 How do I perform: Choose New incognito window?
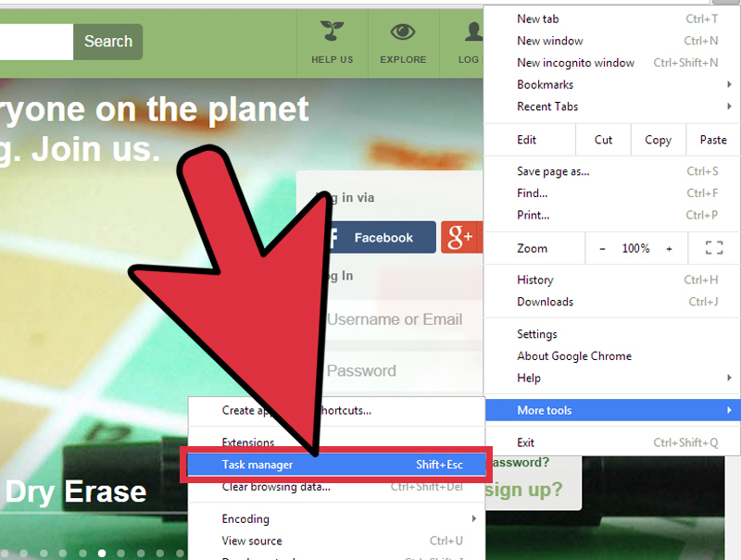coord(612,63)
